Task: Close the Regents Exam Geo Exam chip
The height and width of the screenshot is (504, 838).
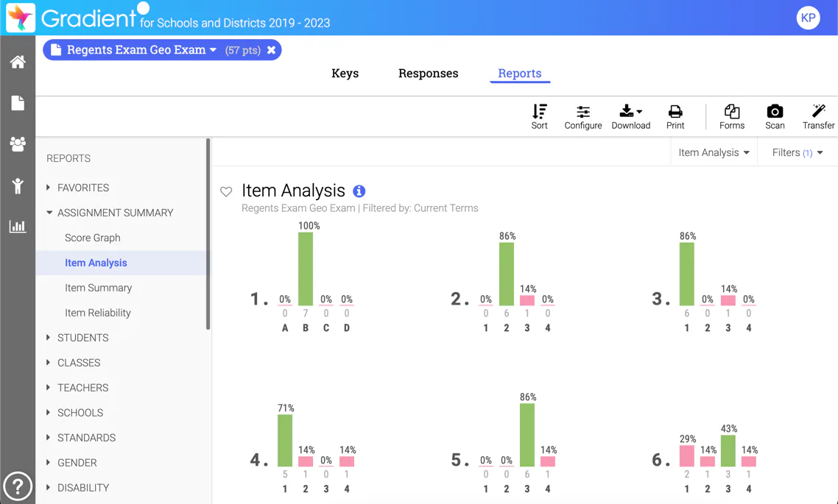Action: (272, 49)
